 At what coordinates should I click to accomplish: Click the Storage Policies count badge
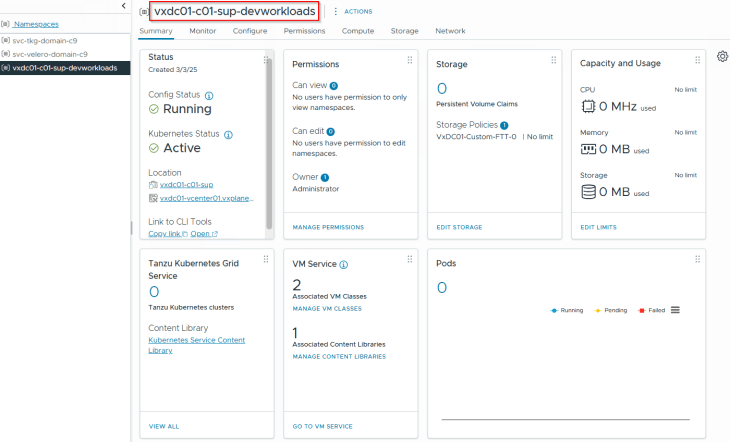(x=504, y=125)
